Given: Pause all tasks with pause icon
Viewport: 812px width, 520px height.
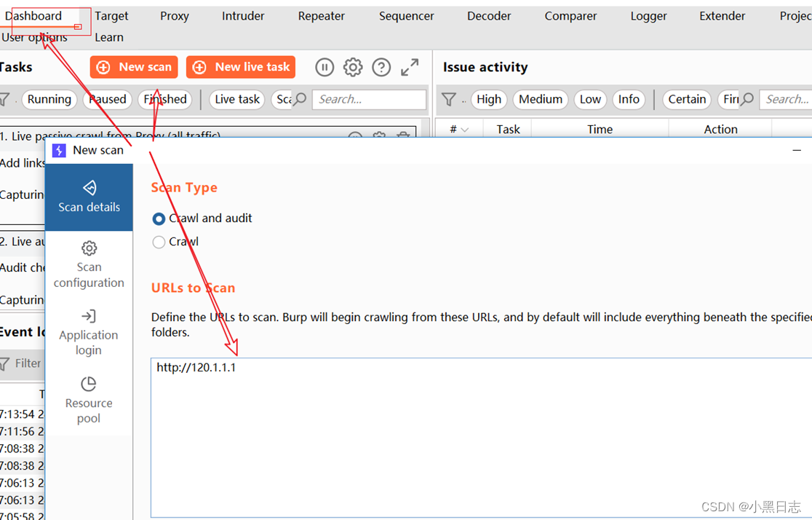Looking at the screenshot, I should [325, 68].
